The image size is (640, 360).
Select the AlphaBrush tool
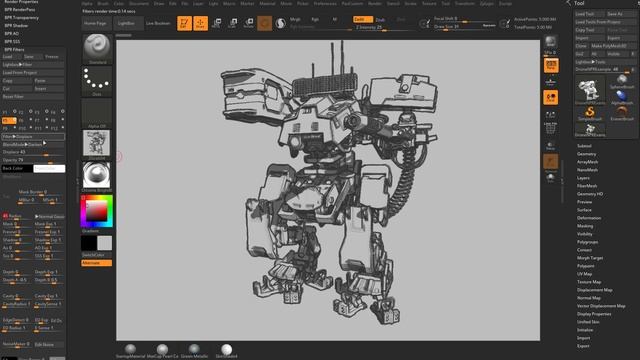click(x=622, y=98)
